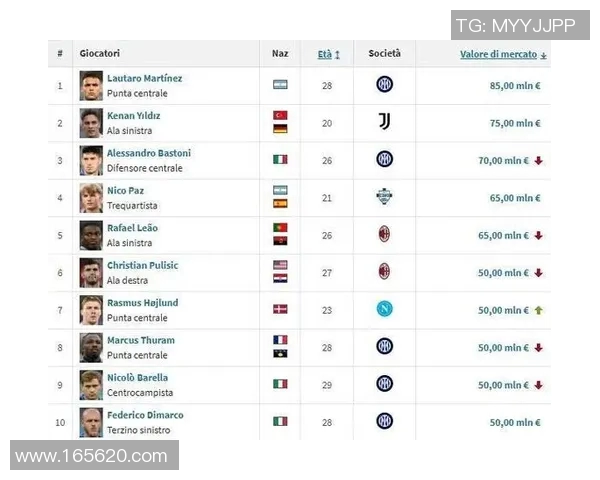Open Como club crest in Nico Paz row

click(x=384, y=197)
